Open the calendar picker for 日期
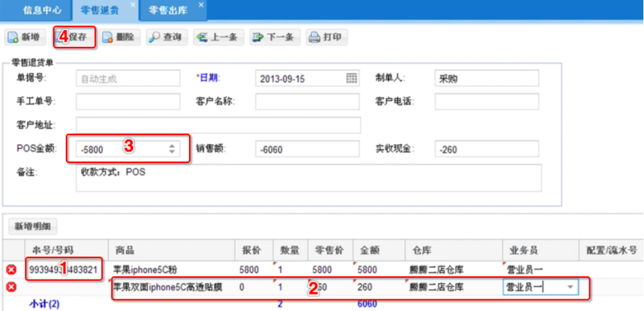The width and height of the screenshot is (644, 311). coord(351,78)
